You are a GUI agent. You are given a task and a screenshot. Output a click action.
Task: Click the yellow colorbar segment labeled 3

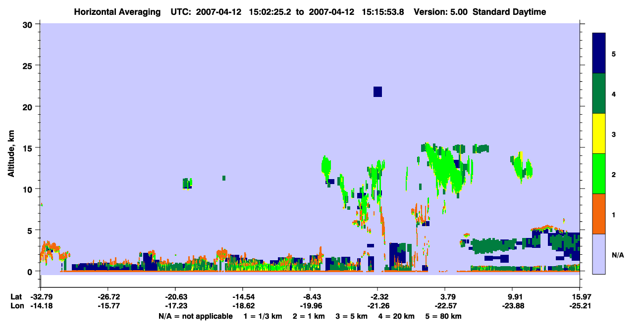tap(599, 134)
